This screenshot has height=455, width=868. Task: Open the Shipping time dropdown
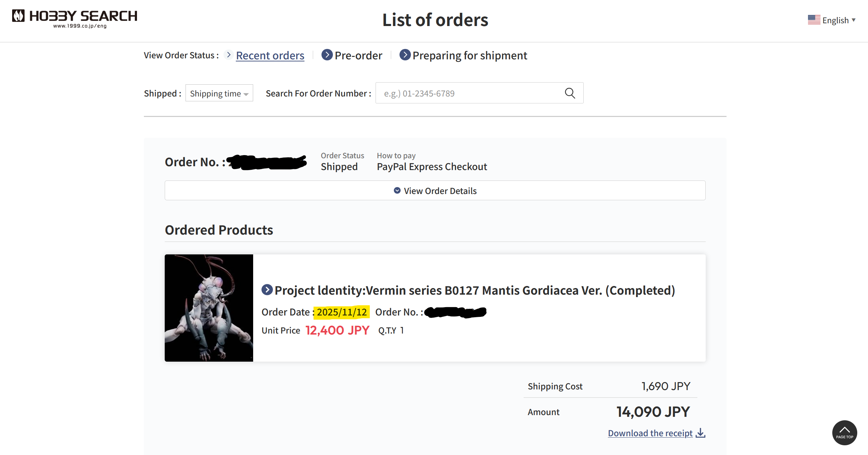click(219, 93)
